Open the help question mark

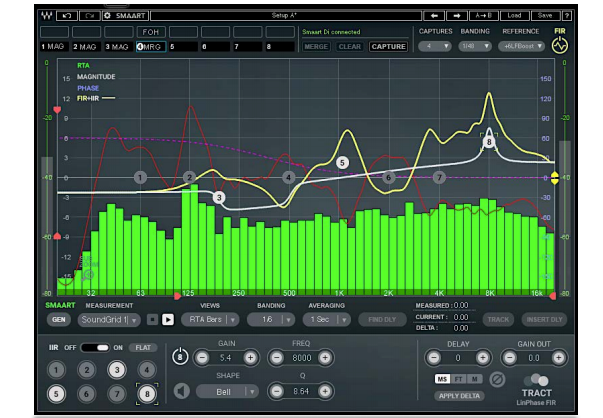pyautogui.click(x=567, y=15)
